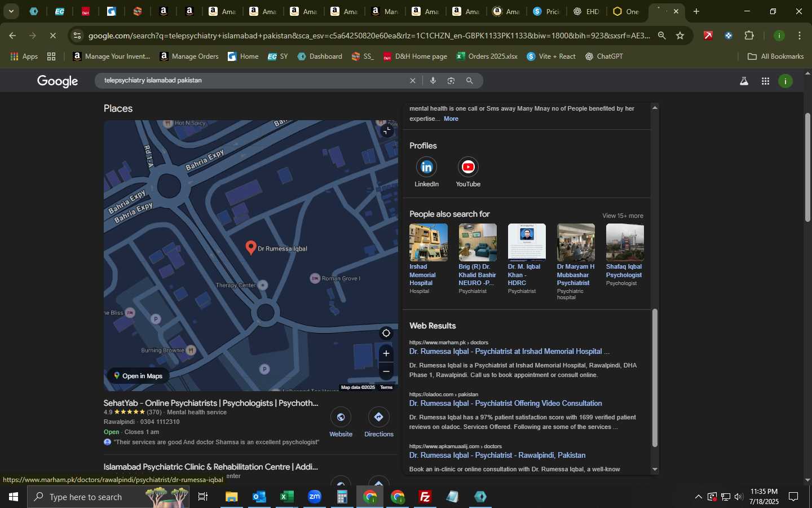Open Irshad Memorial Hospital thumbnail
Viewport: 812px width, 508px height.
pyautogui.click(x=429, y=242)
